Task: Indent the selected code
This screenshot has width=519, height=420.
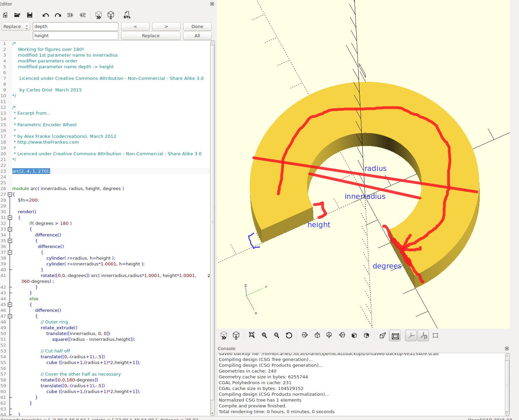Action: (x=83, y=15)
